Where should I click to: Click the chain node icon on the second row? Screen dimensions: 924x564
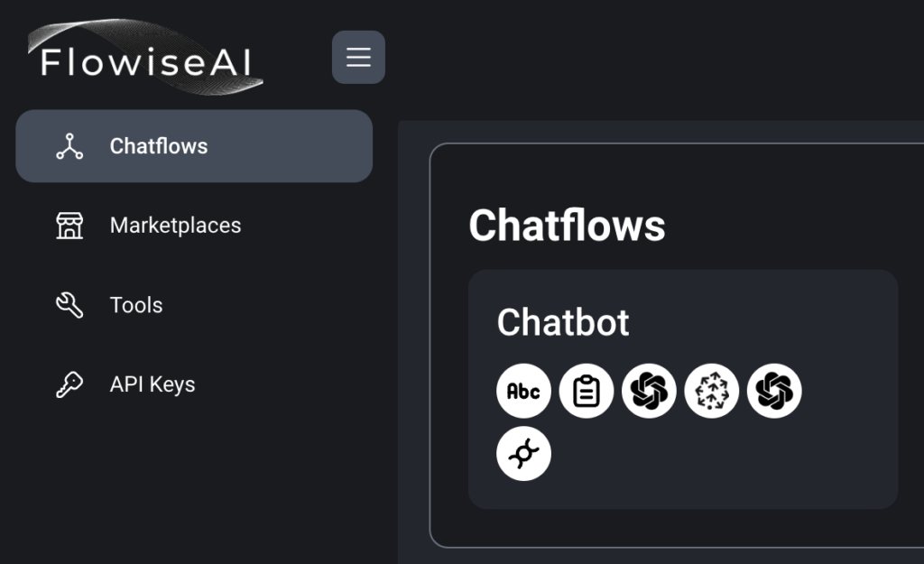coord(523,454)
